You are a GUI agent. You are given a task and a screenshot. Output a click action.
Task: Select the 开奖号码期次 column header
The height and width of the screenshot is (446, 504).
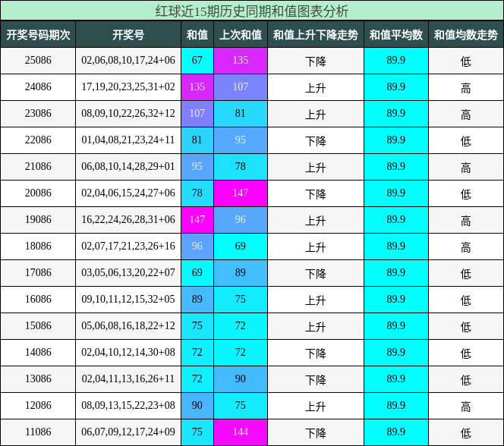[38, 35]
